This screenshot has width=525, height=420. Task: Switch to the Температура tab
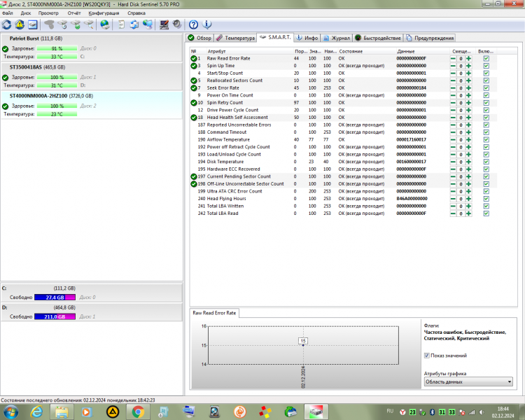click(236, 38)
